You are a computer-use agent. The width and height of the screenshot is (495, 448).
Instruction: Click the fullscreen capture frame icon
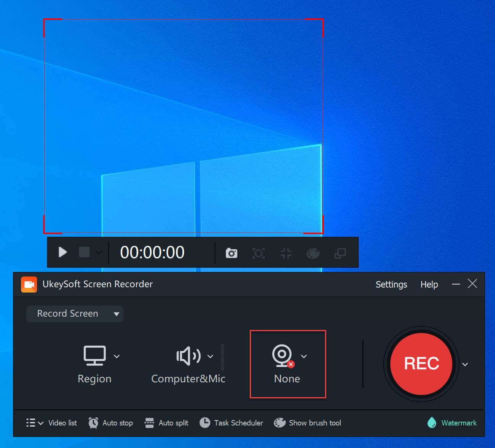pyautogui.click(x=259, y=253)
